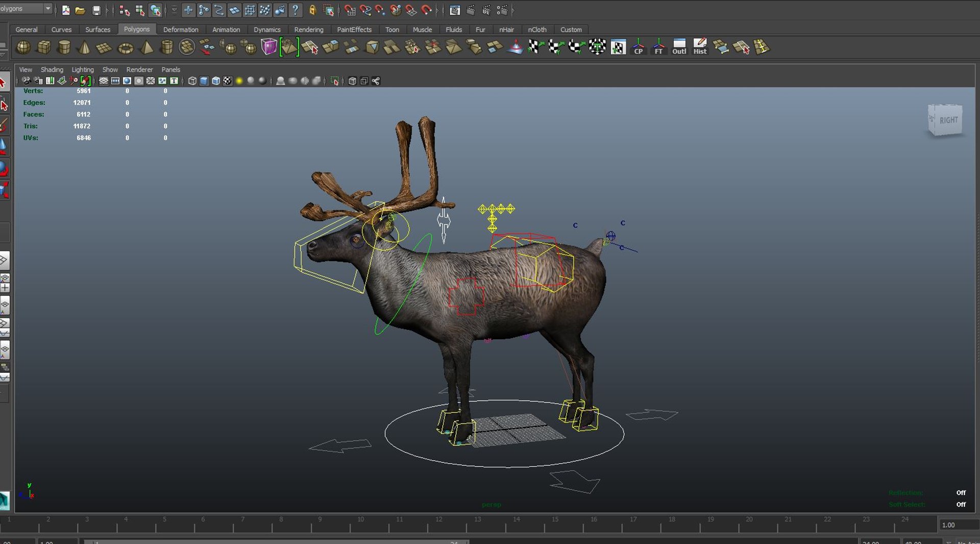Click the purple cube shelf icon
The image size is (980, 544).
pyautogui.click(x=268, y=47)
